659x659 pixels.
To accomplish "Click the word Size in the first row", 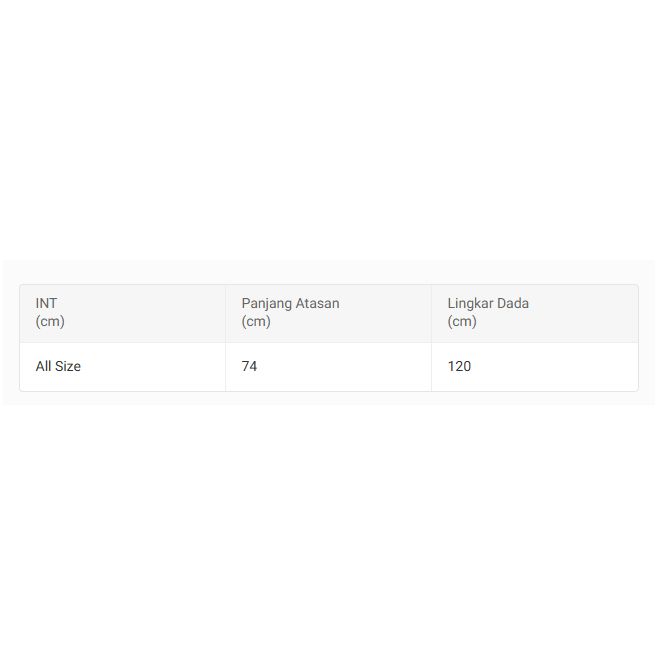I will pos(68,367).
